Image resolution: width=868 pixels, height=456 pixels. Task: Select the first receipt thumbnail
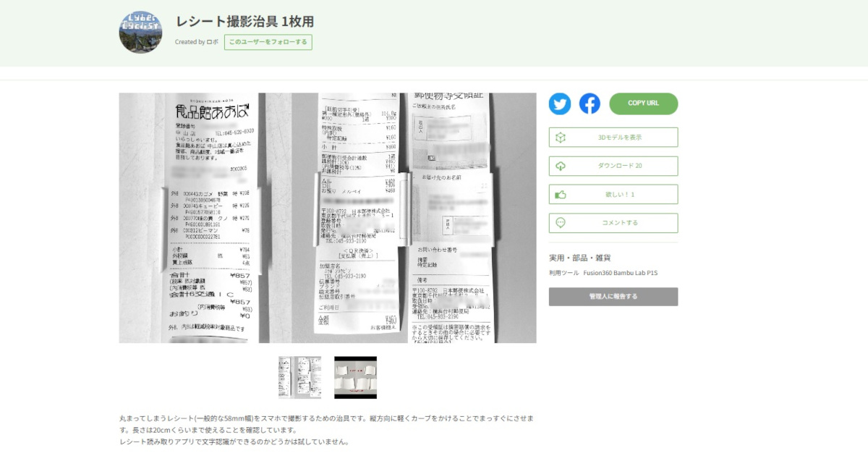(299, 377)
